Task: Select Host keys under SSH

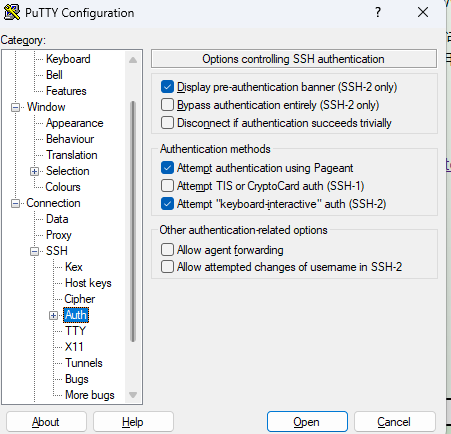Action: (x=88, y=283)
